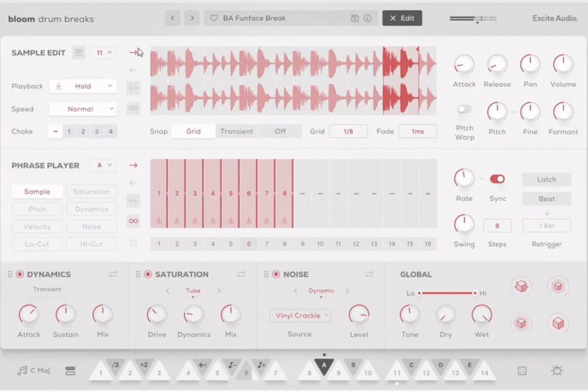This screenshot has height=391, width=588.
Task: Go to the previous preset arrow
Action: [x=172, y=18]
